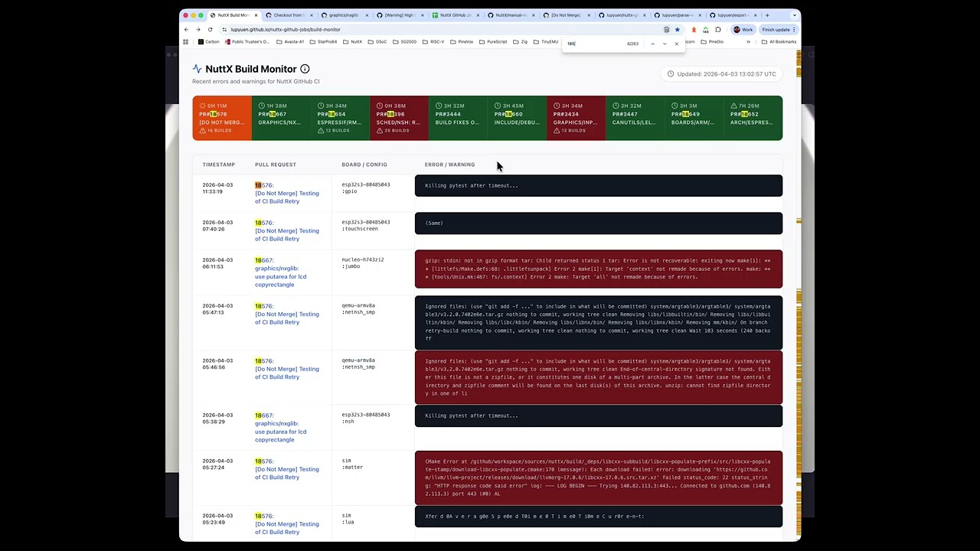The image size is (980, 551).
Task: Open the NuttX bookmark folder
Action: (352, 42)
